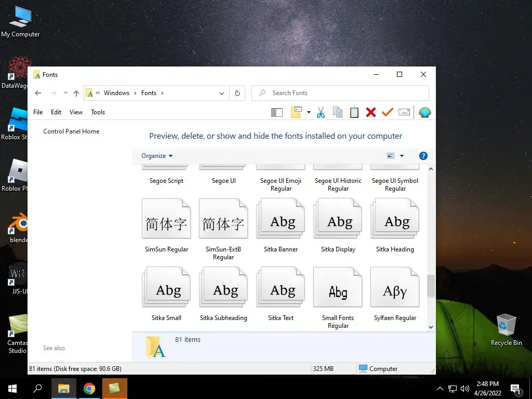This screenshot has width=532, height=399.
Task: Click the blue Help question mark icon
Action: pyautogui.click(x=423, y=156)
